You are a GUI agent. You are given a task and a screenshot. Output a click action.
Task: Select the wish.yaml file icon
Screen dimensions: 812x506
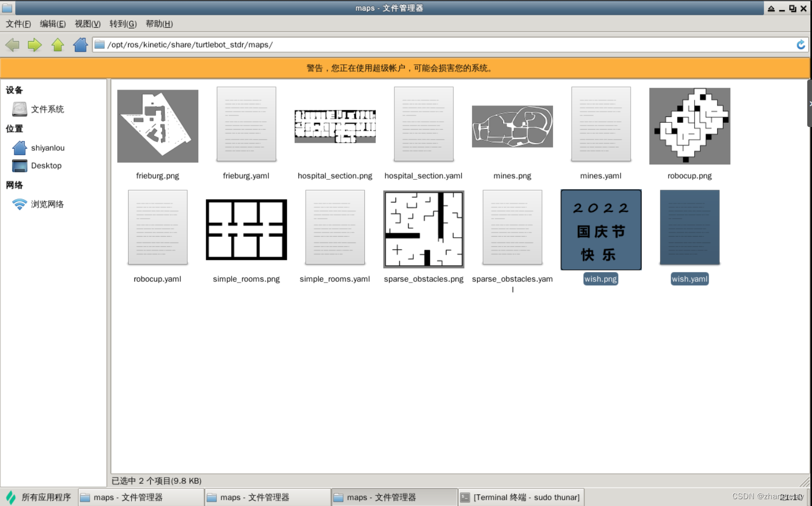pos(690,228)
